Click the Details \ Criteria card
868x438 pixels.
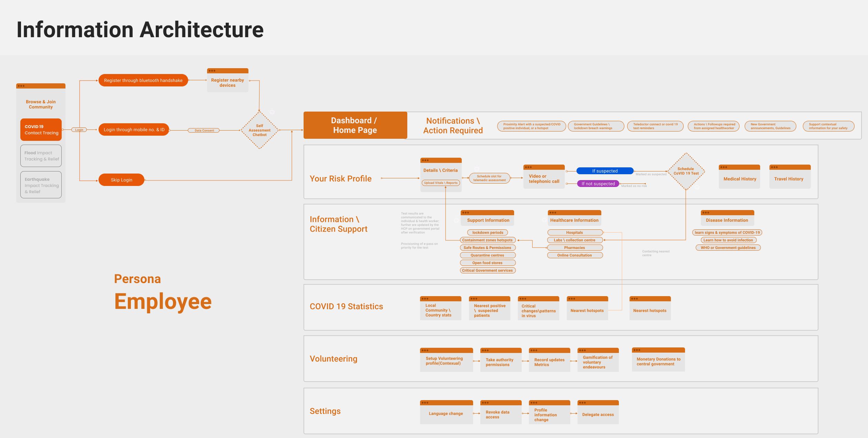click(x=440, y=170)
